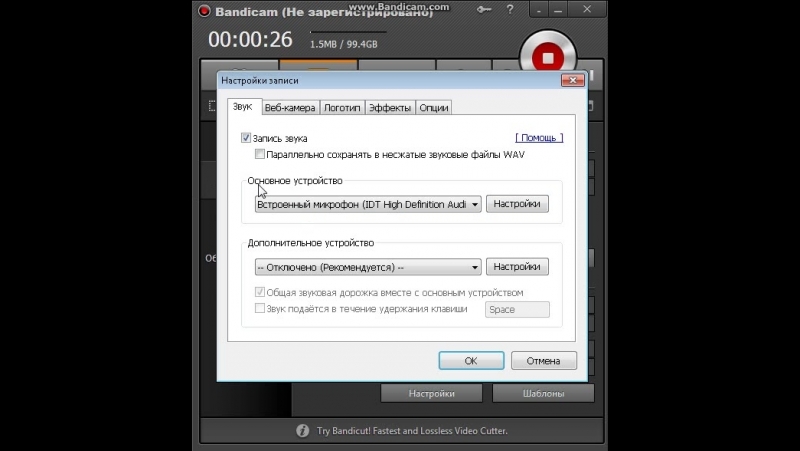This screenshot has width=800, height=451.
Task: Open the Дополнительное устройство dropdown
Action: point(368,267)
